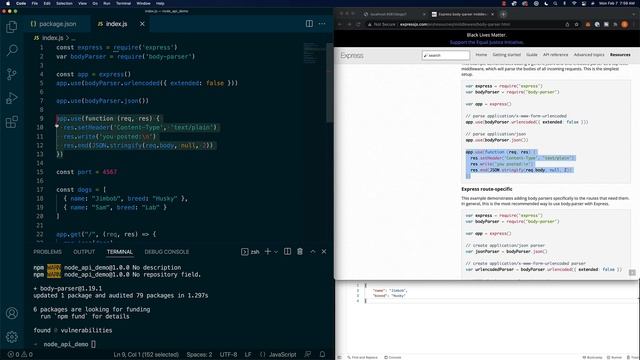
Task: Close the terminal panel
Action: point(324,251)
